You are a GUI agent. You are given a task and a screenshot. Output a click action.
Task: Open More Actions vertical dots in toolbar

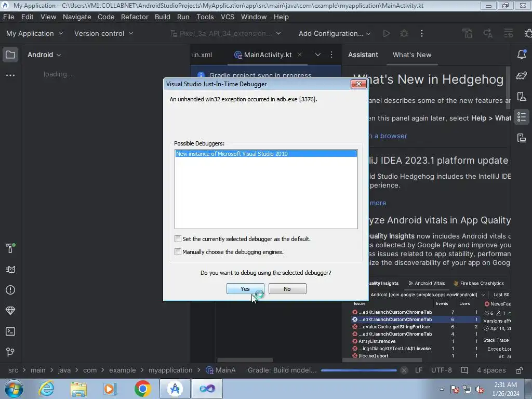coord(422,33)
